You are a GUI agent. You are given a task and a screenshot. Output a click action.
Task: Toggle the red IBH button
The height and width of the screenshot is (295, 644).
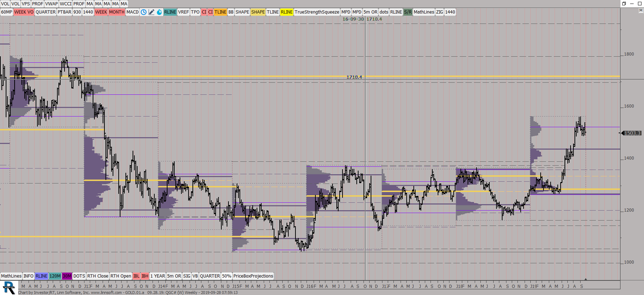pyautogui.click(x=145, y=276)
